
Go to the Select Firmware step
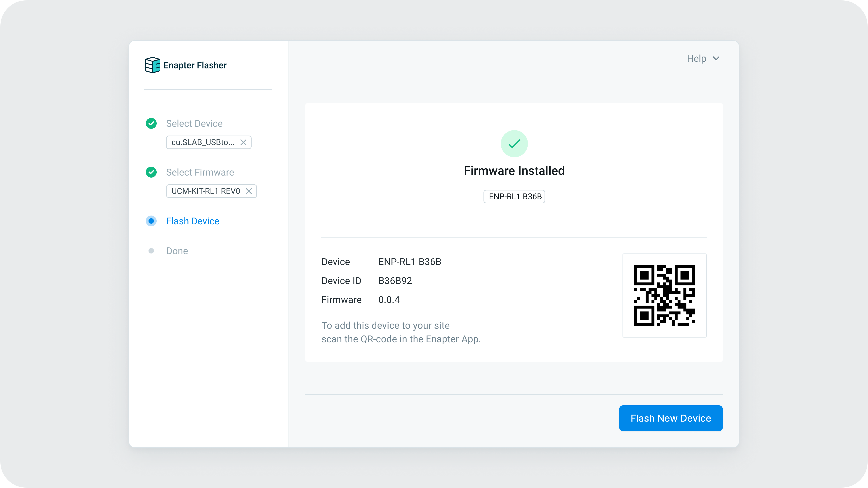pyautogui.click(x=200, y=172)
